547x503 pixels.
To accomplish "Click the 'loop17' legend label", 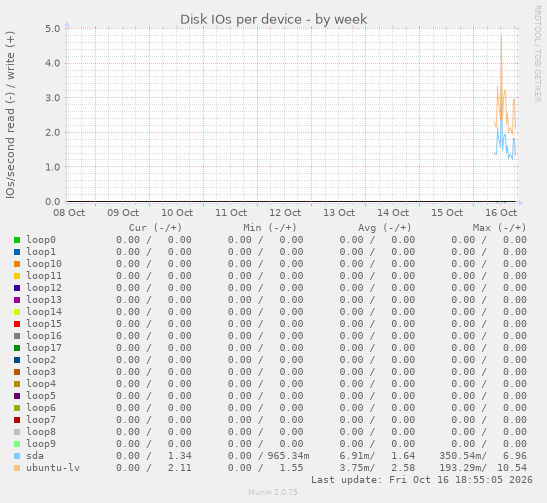I will (44, 348).
